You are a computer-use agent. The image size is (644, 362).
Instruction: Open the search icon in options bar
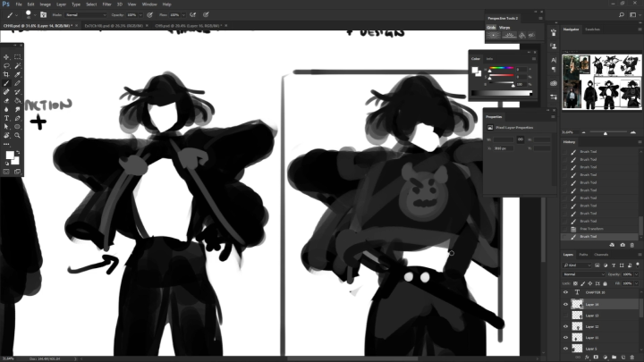(622, 15)
